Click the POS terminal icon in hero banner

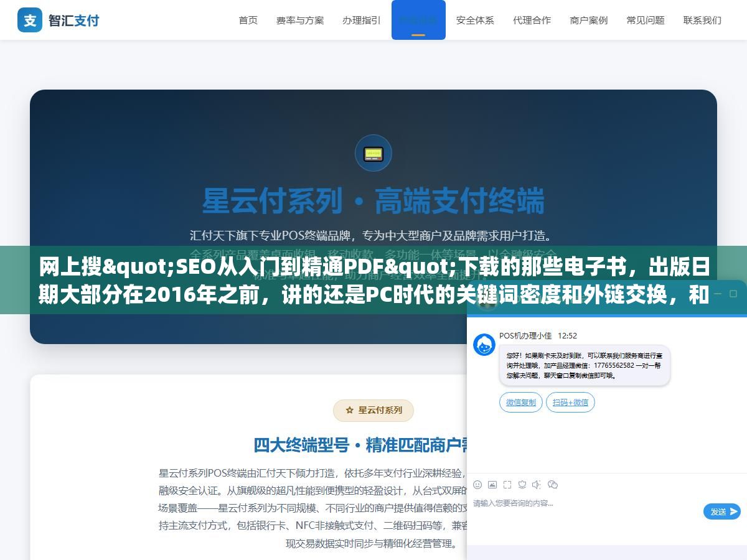pos(374,153)
